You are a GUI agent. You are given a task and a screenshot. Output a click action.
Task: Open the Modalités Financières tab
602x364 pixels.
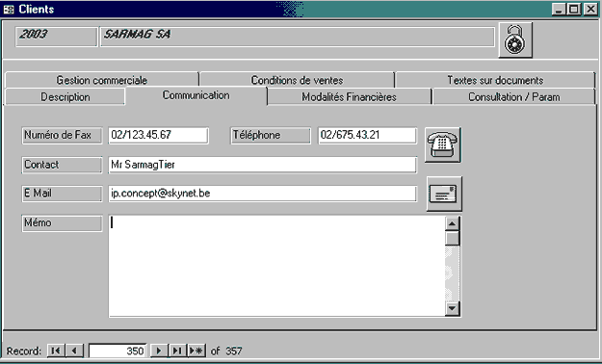click(x=349, y=96)
